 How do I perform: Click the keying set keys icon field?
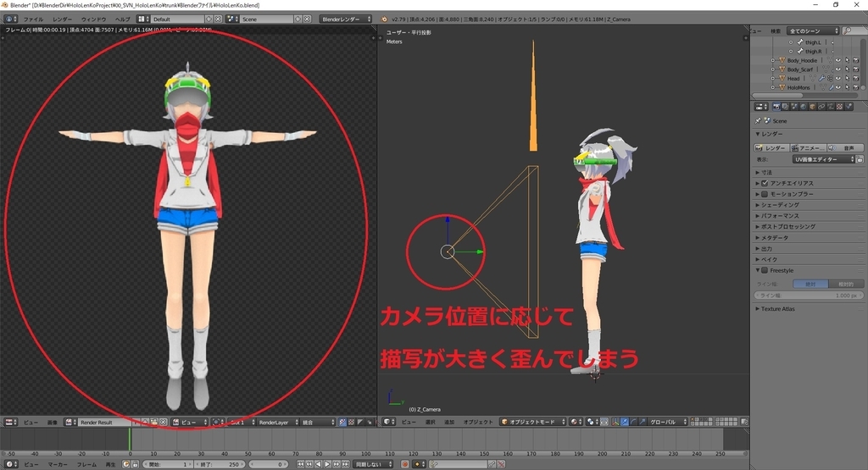tap(459, 464)
